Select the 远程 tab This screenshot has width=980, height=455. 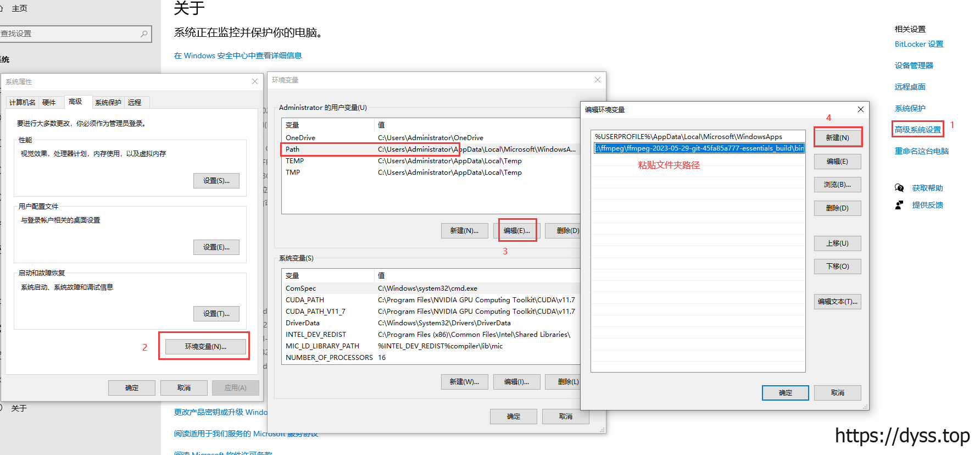pyautogui.click(x=135, y=103)
